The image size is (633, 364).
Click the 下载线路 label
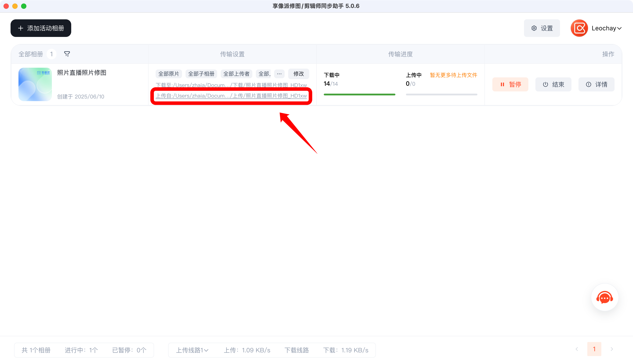297,350
